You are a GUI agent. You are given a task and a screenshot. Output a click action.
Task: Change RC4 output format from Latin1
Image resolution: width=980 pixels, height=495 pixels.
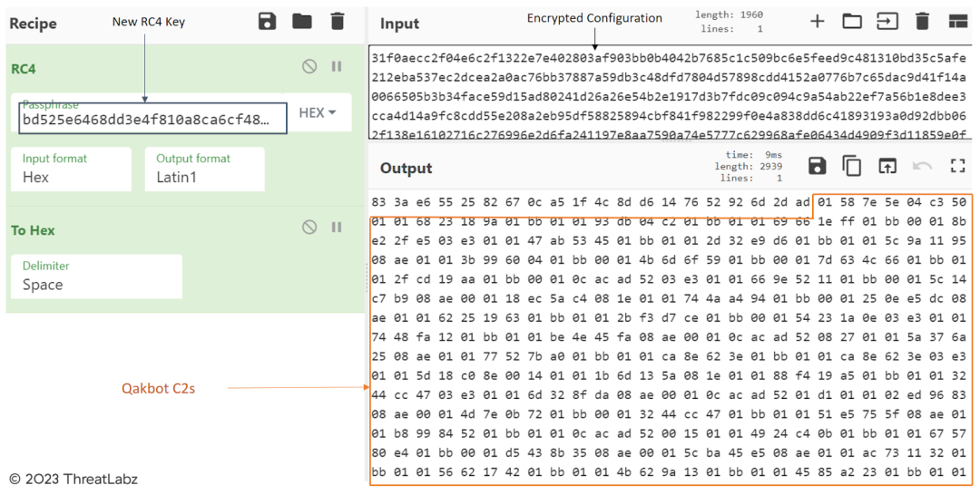coord(204,170)
